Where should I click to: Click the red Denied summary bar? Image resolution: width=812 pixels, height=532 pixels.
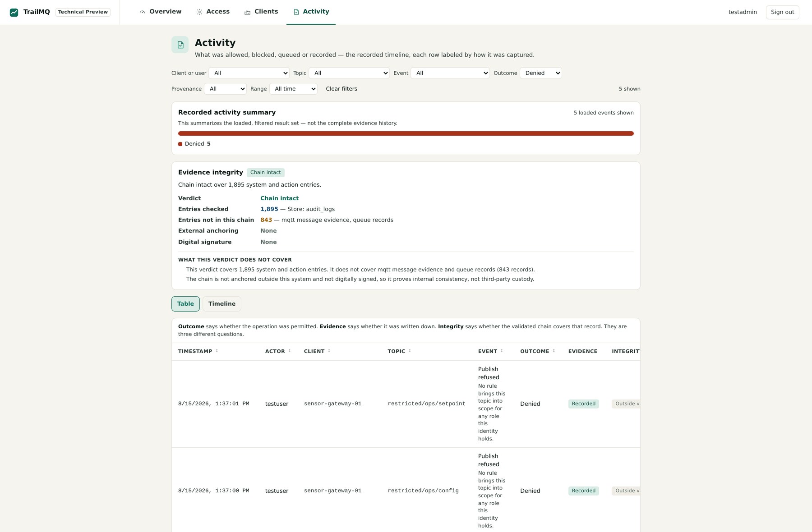(406, 133)
